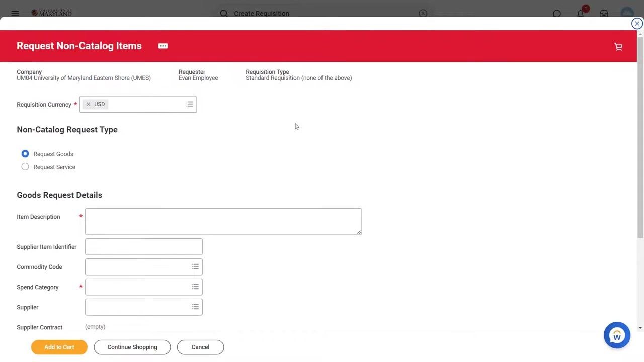This screenshot has height=362, width=644.
Task: Open the Workday assistant chat bubble
Action: point(617,335)
